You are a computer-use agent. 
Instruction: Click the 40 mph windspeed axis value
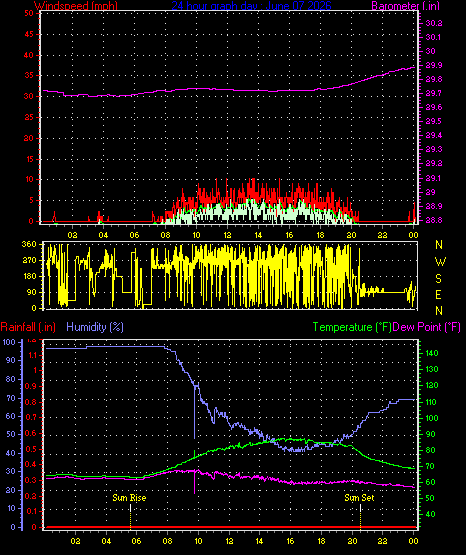coord(29,55)
